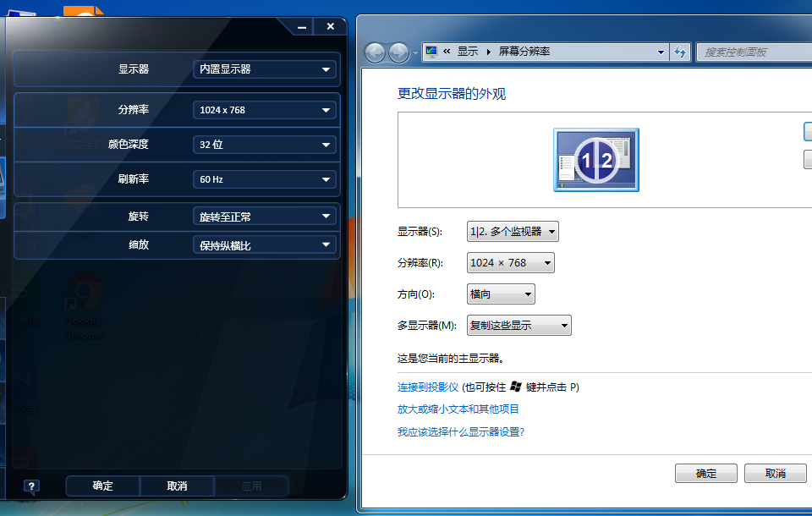Expand the 旋转 dropdown in the graphics panel
812x516 pixels.
tap(264, 217)
